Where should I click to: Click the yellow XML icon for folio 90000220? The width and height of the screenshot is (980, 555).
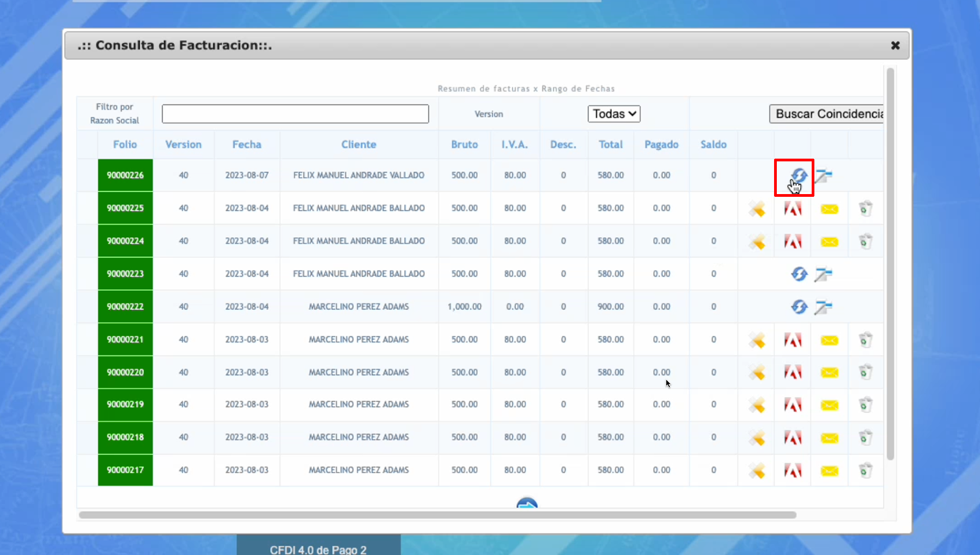[x=757, y=373]
